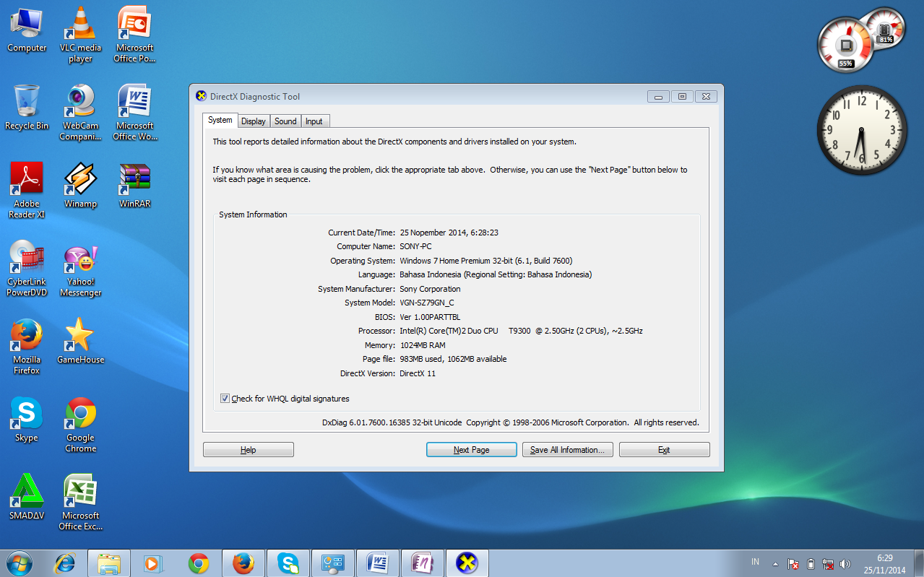Click the memory value "1024MB RAM"
The width and height of the screenshot is (924, 577).
point(423,345)
